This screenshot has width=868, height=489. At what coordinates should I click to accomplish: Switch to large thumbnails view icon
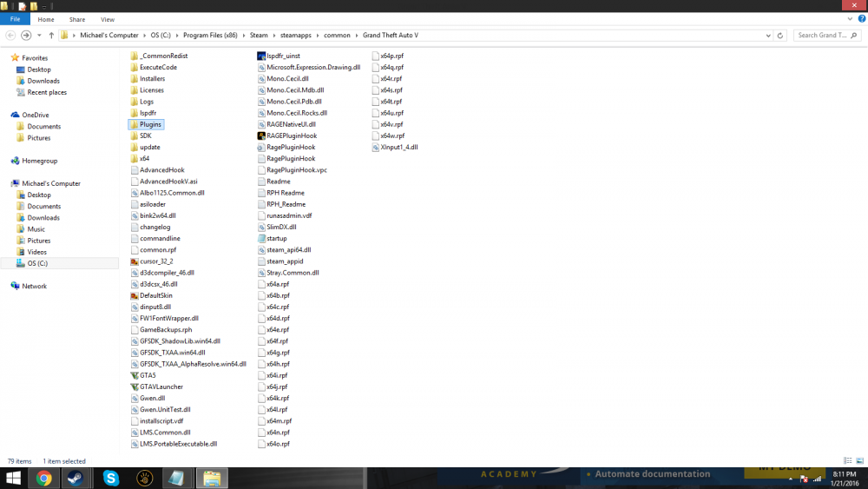click(x=859, y=460)
